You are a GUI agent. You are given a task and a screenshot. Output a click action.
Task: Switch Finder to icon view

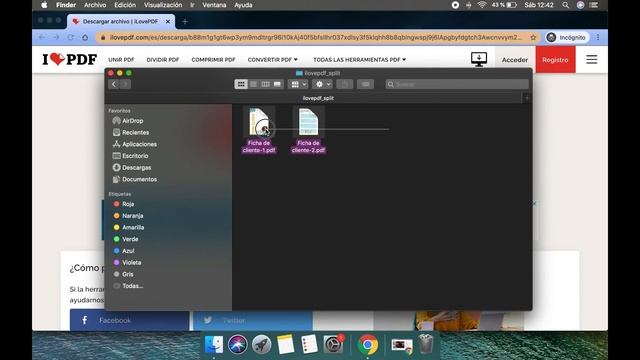click(241, 84)
